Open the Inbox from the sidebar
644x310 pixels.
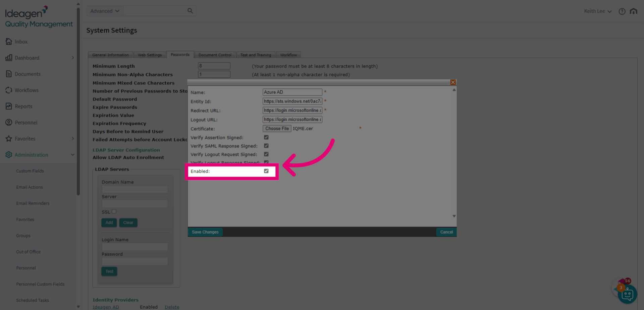21,42
